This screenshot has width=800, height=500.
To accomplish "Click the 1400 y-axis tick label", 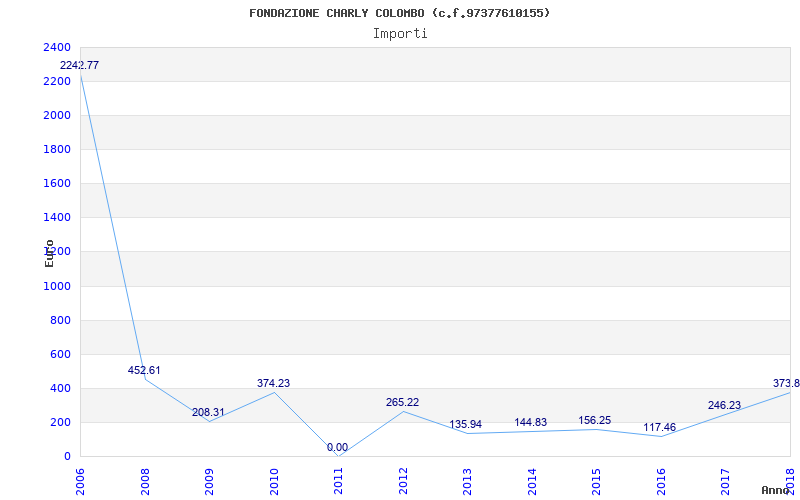I will click(x=57, y=218).
